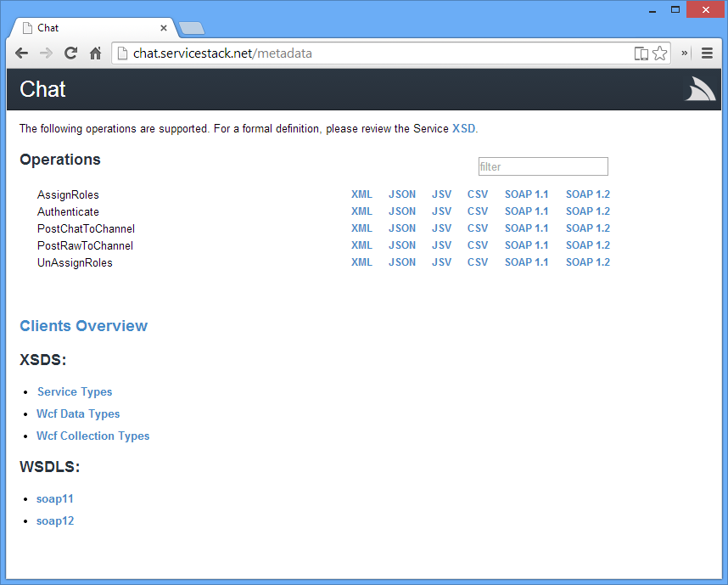
Task: Open the soap12 WSDL link
Action: pyautogui.click(x=55, y=520)
